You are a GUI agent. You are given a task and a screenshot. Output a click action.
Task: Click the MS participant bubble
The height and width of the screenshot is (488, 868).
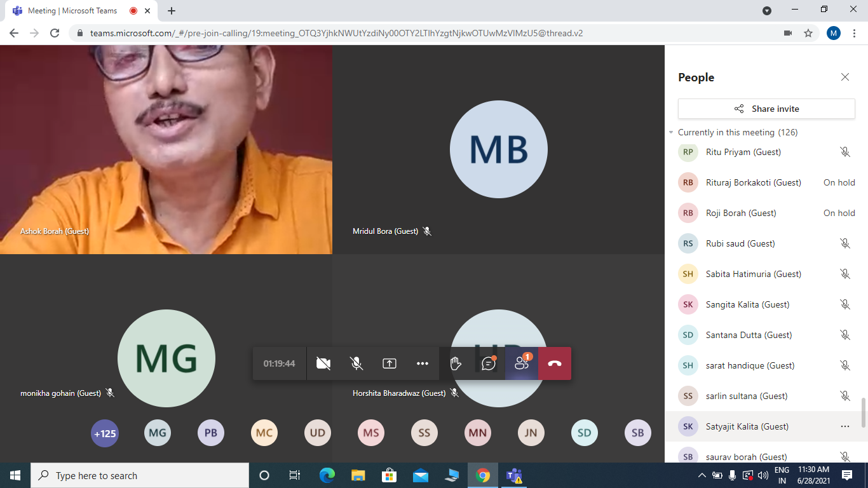[371, 433]
